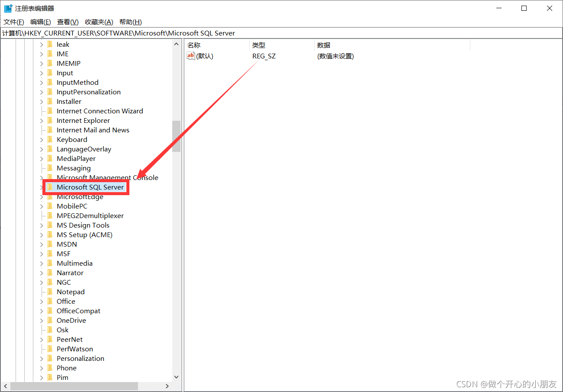Click the MobilePC folder icon
Image resolution: width=563 pixels, height=392 pixels.
tap(50, 206)
